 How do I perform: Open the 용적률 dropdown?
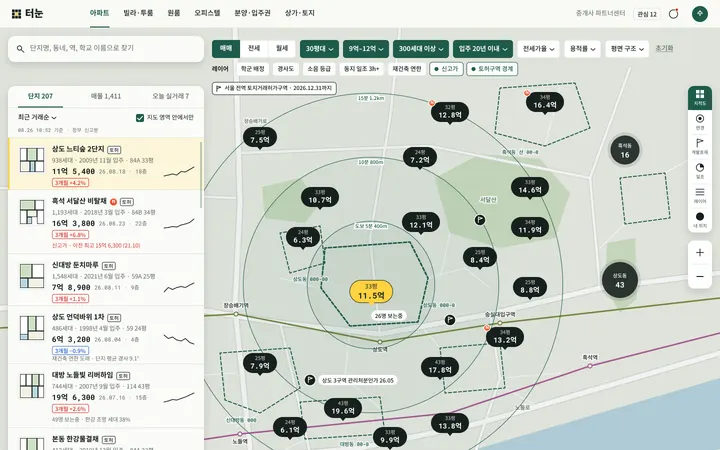582,49
